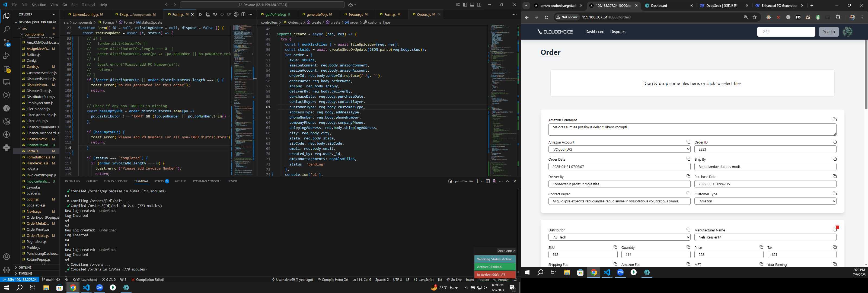Click the Search button in CloudChoice header
This screenshot has height=293, width=868.
coord(829,32)
